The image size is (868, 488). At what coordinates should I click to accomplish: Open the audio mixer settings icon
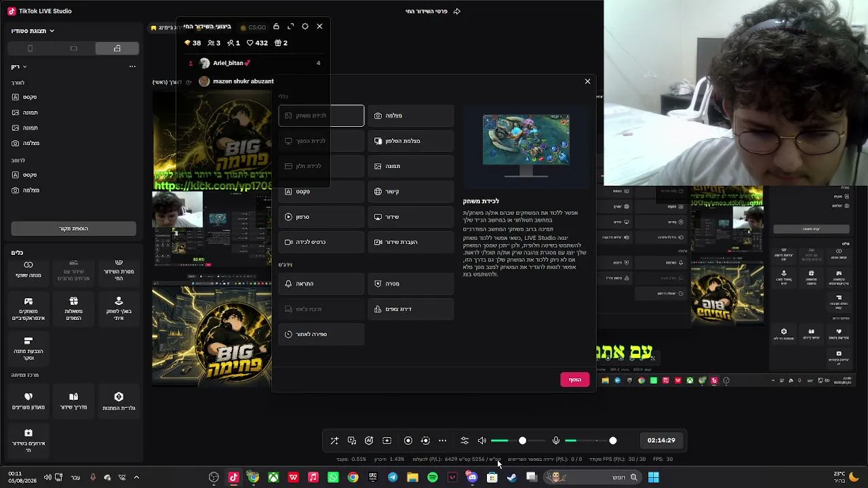pyautogui.click(x=465, y=441)
